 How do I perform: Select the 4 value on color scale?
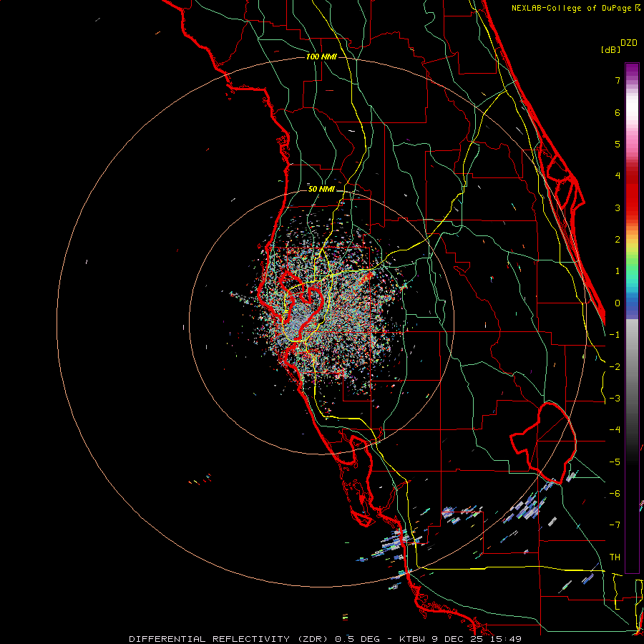tap(618, 176)
